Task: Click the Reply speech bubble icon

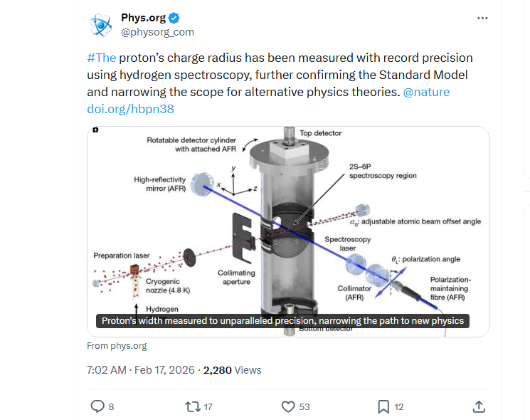Action: point(97,406)
